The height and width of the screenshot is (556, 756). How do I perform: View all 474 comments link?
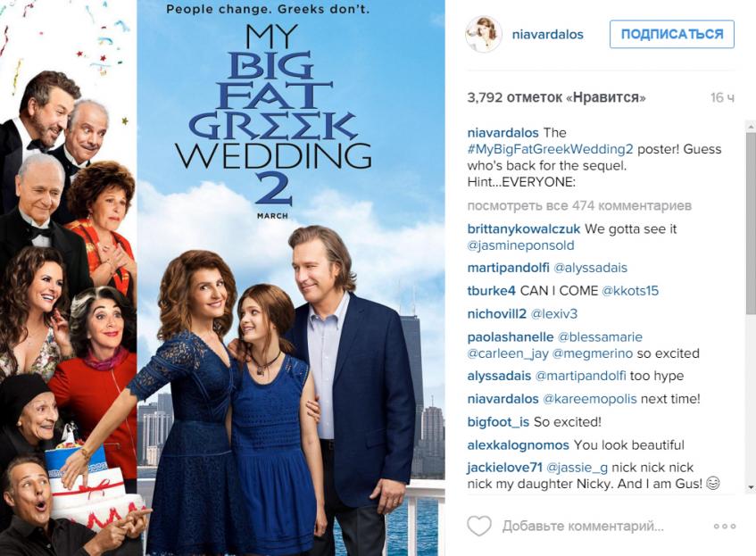pos(579,206)
